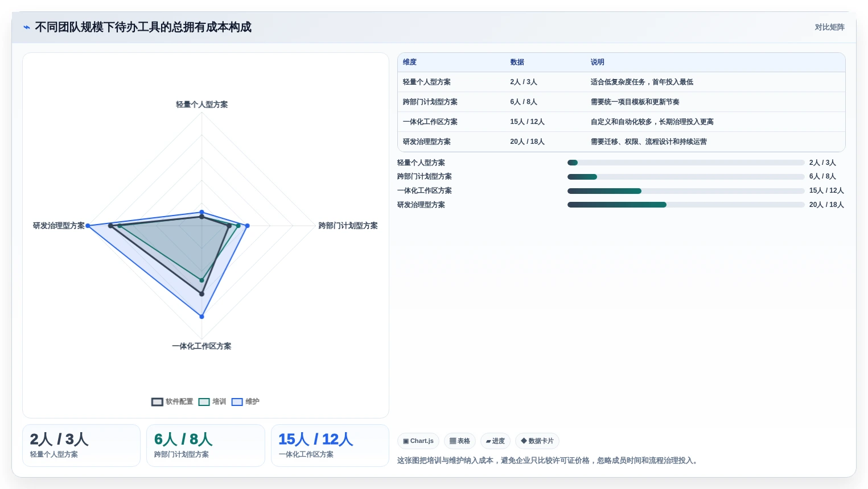Click the table value 20人 / 18人
868x489 pixels.
[527, 142]
